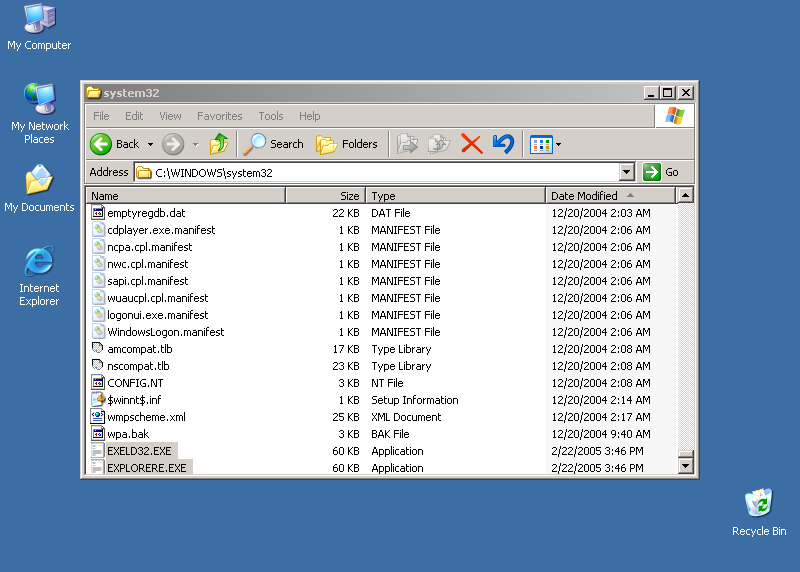The height and width of the screenshot is (572, 800).
Task: Click the EXELD32.EXE file icon
Action: 98,451
